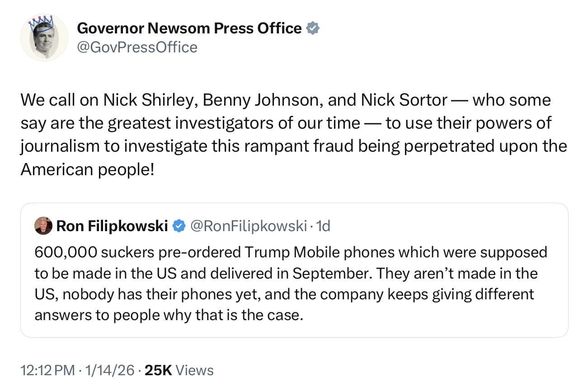Click the words "American people!" in the post
588x391 pixels.
click(87, 169)
